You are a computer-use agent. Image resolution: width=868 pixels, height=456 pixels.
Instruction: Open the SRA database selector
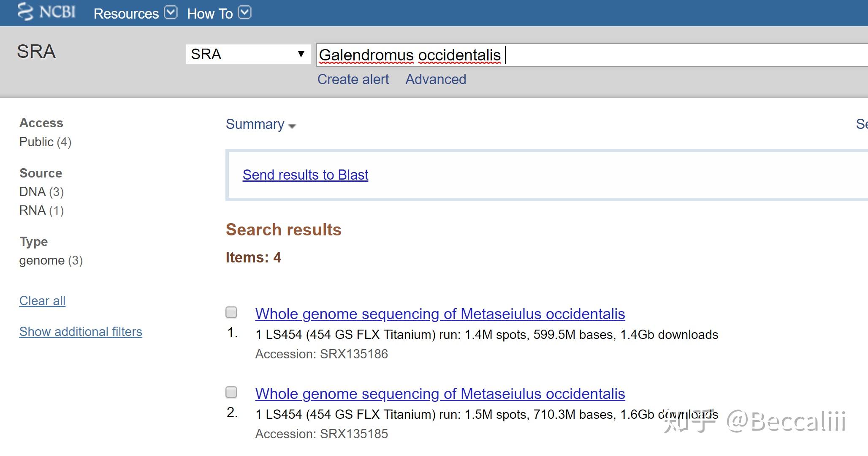tap(248, 54)
